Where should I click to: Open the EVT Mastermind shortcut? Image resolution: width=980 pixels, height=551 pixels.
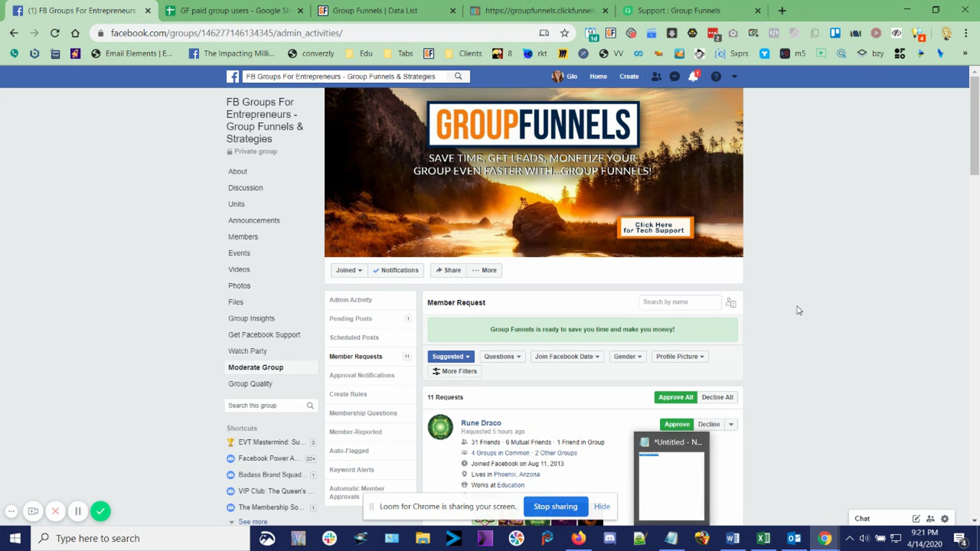click(271, 442)
